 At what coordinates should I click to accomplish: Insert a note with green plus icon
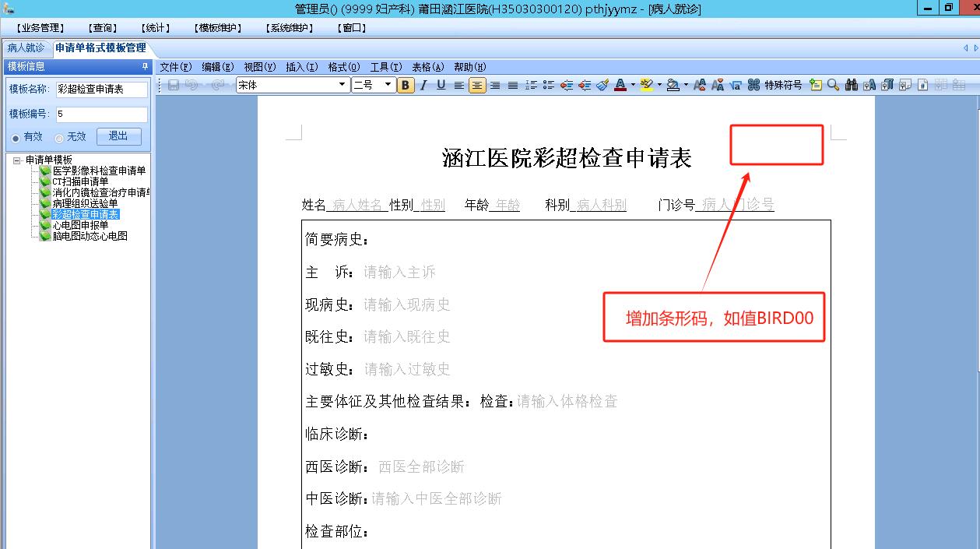click(x=816, y=85)
